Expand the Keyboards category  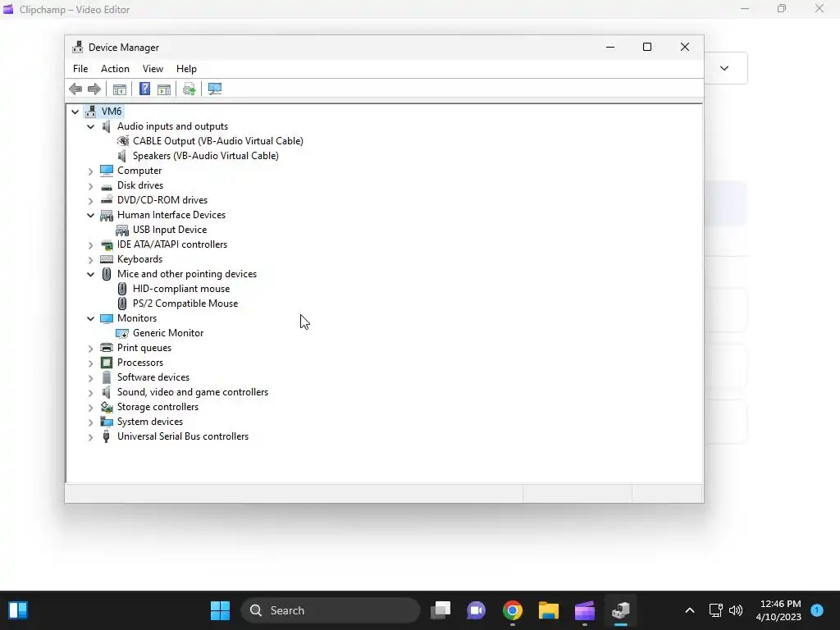pos(90,260)
